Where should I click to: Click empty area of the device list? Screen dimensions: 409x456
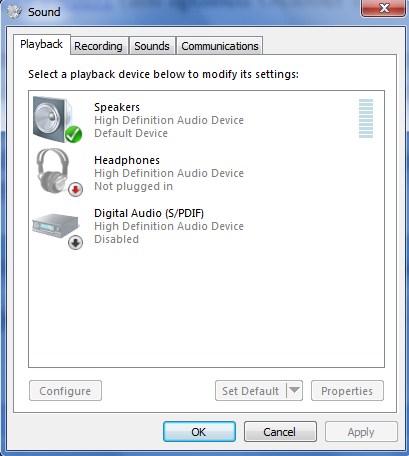206,308
